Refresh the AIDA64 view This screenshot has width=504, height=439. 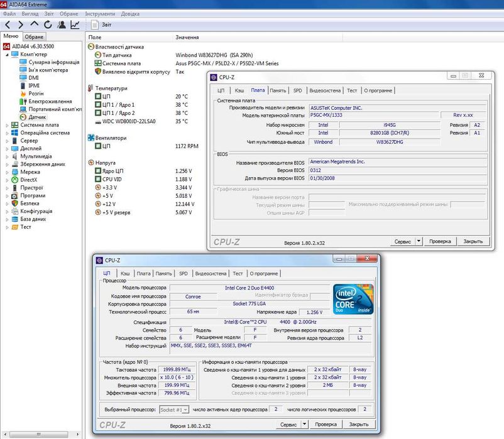tap(48, 24)
